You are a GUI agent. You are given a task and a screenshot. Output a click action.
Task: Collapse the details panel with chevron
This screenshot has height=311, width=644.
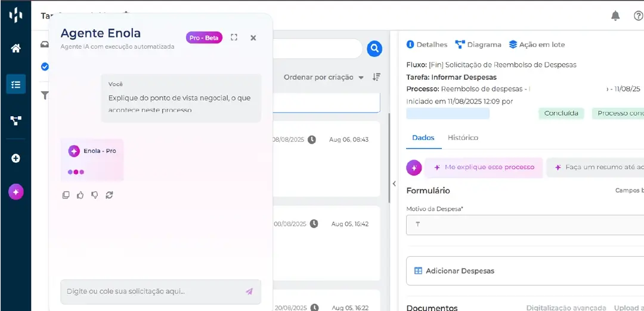(x=394, y=184)
